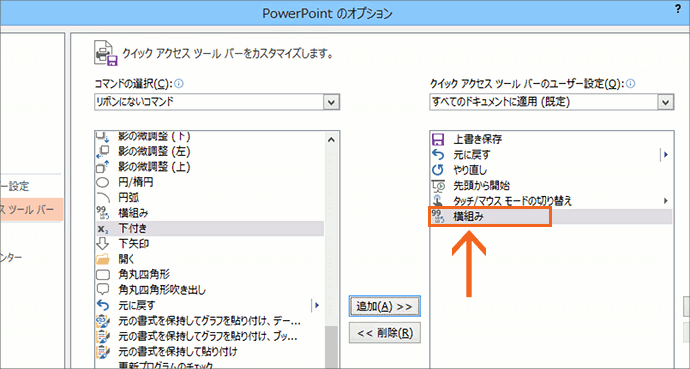Open the ツール バー sidebar category
This screenshot has height=369, width=690.
click(x=32, y=210)
